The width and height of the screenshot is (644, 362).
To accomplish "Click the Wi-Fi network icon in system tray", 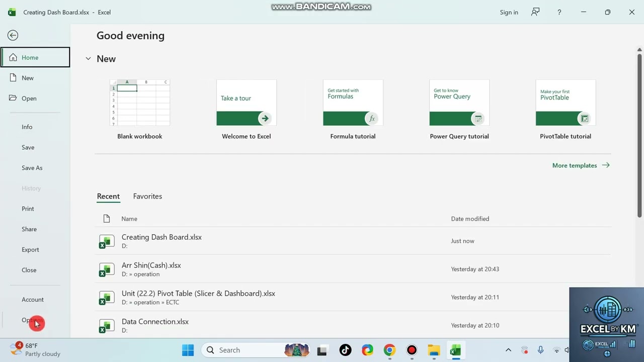I will (556, 350).
